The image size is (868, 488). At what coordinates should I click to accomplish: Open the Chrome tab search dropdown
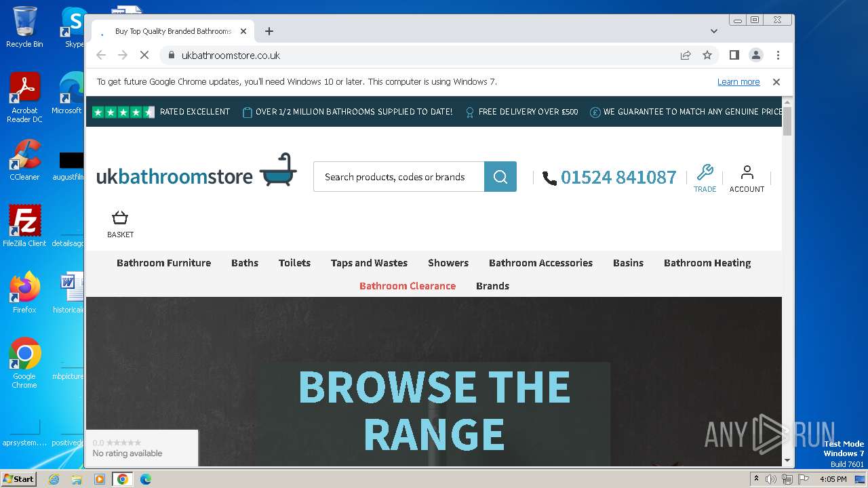coord(713,31)
